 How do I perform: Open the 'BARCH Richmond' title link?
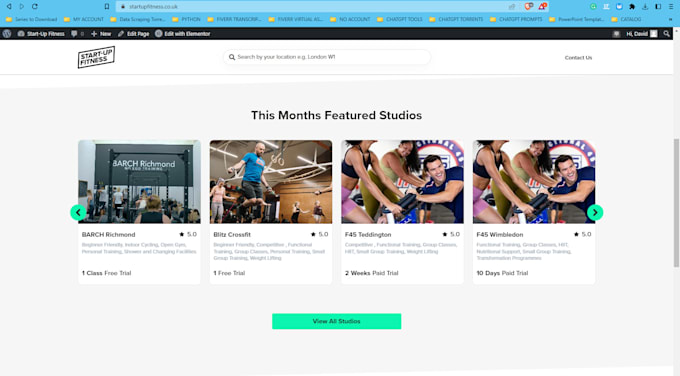coord(108,234)
